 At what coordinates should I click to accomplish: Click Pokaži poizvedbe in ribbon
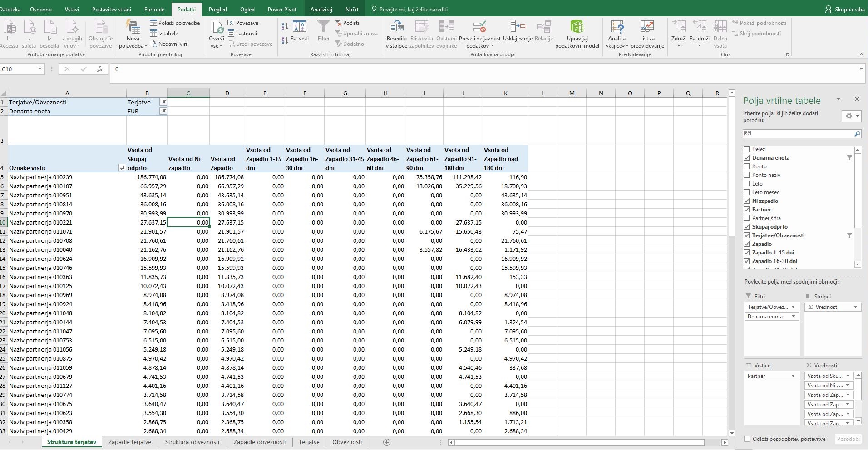pos(175,23)
